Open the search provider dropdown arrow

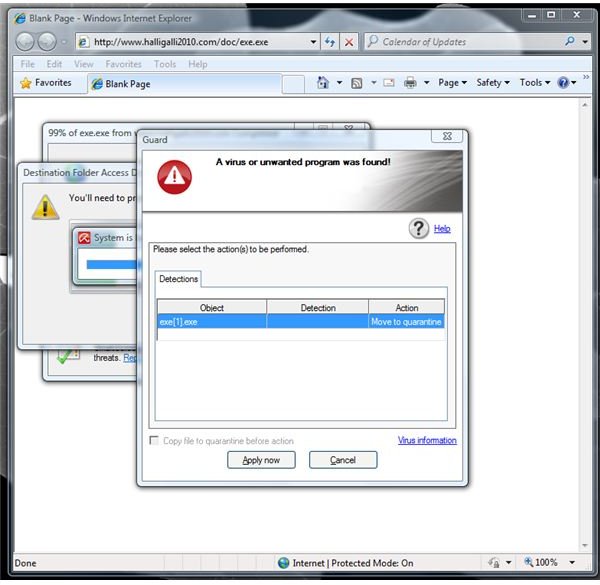point(585,41)
